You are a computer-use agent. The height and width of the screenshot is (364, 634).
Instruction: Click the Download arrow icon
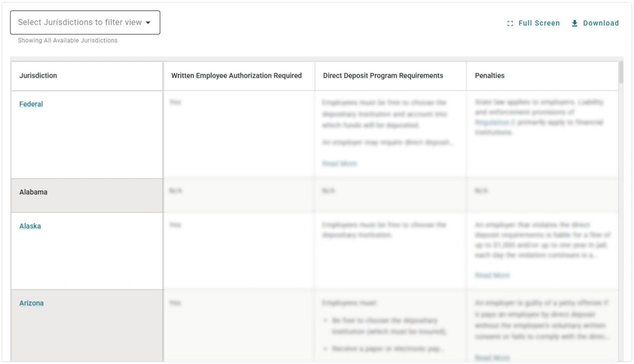pyautogui.click(x=575, y=23)
